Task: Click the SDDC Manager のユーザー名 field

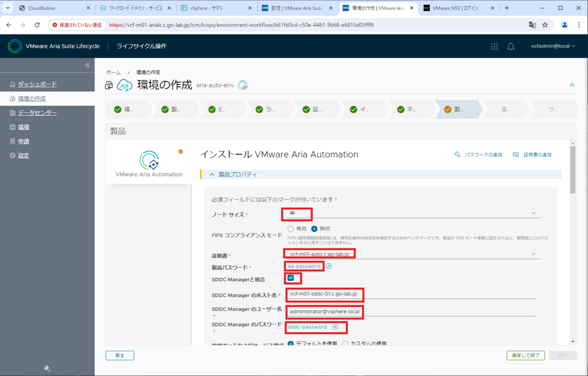Action: point(411,311)
